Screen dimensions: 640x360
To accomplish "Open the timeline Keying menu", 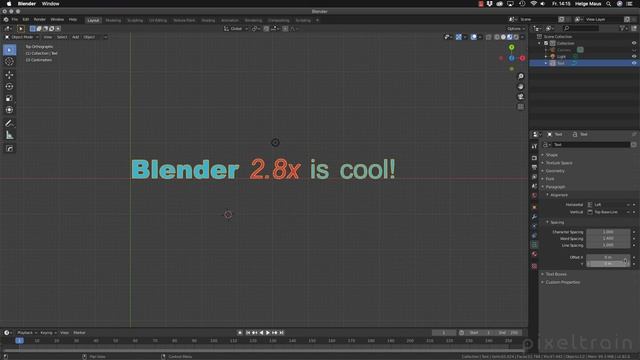I will coord(48,333).
